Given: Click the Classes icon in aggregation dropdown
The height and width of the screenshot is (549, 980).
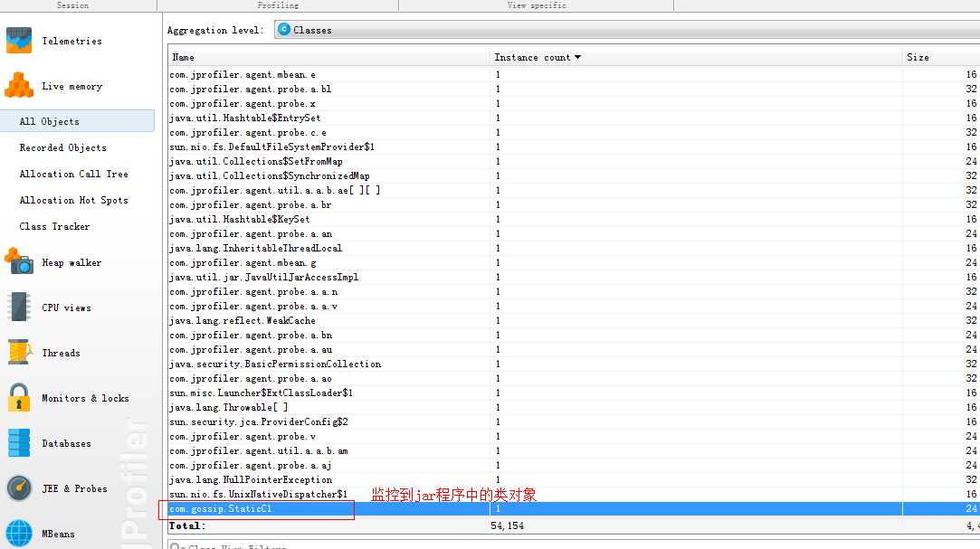Looking at the screenshot, I should pyautogui.click(x=284, y=29).
